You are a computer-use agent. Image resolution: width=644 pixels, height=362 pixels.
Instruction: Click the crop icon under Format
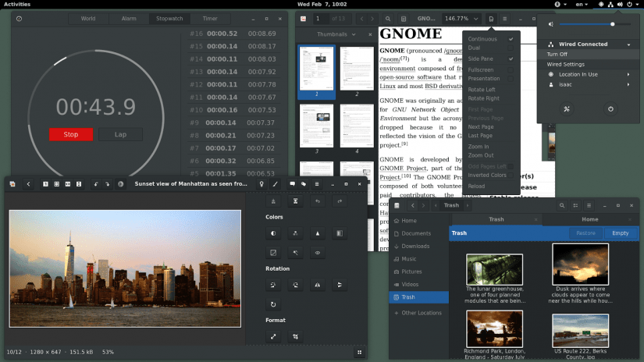pyautogui.click(x=296, y=337)
